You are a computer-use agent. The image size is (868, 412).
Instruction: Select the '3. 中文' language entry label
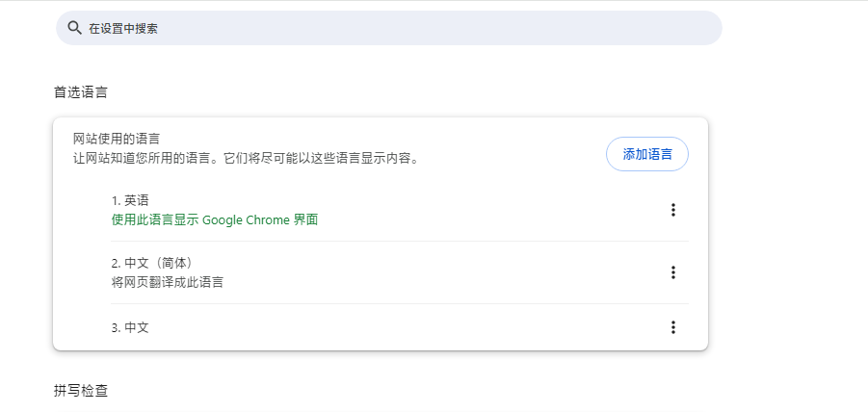point(130,327)
